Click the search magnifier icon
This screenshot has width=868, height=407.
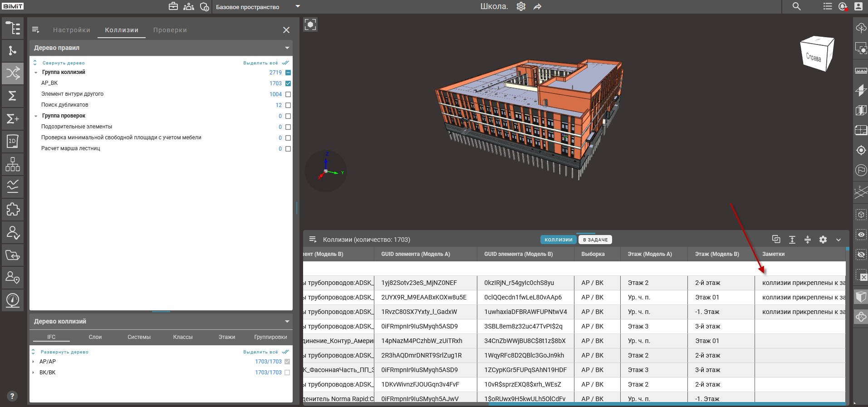(x=796, y=6)
